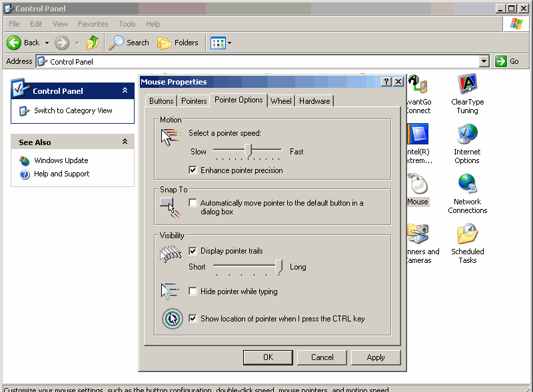Click the pointer speed slider thumb
The image size is (533, 392).
[x=249, y=150]
